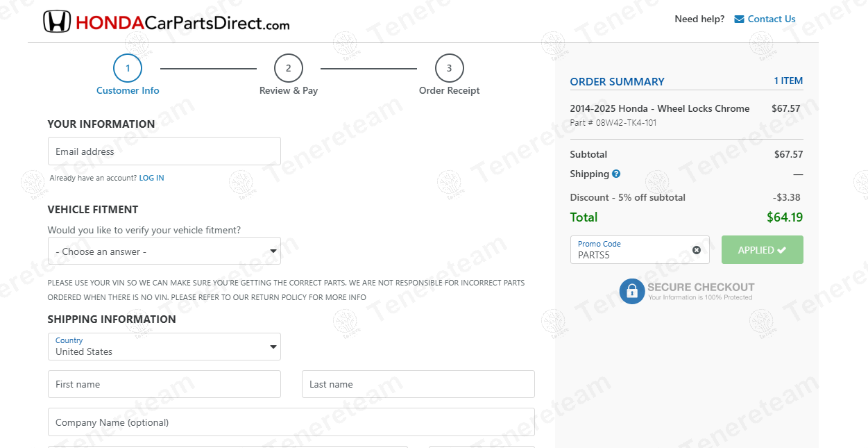Focus the Last name input field
Screen dimensions: 868x448
click(x=418, y=384)
